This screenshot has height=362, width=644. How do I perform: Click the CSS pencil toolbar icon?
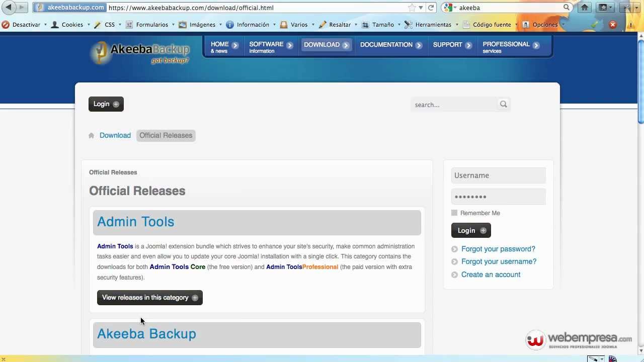(x=98, y=25)
